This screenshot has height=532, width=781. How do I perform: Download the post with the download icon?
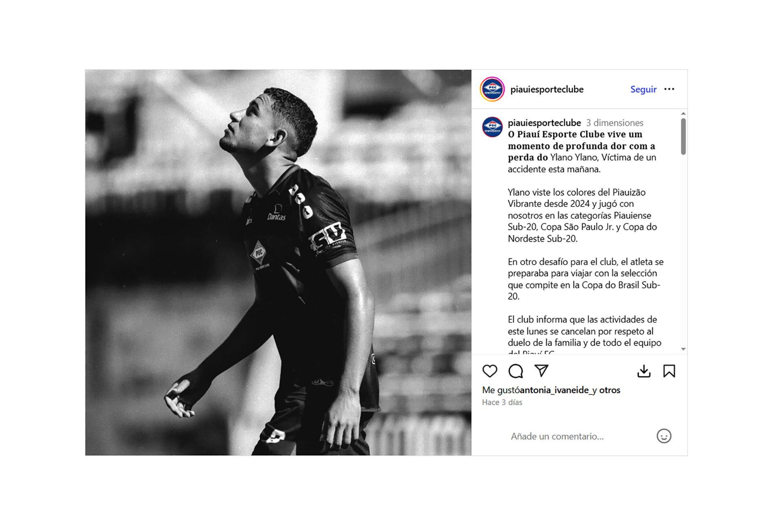644,371
